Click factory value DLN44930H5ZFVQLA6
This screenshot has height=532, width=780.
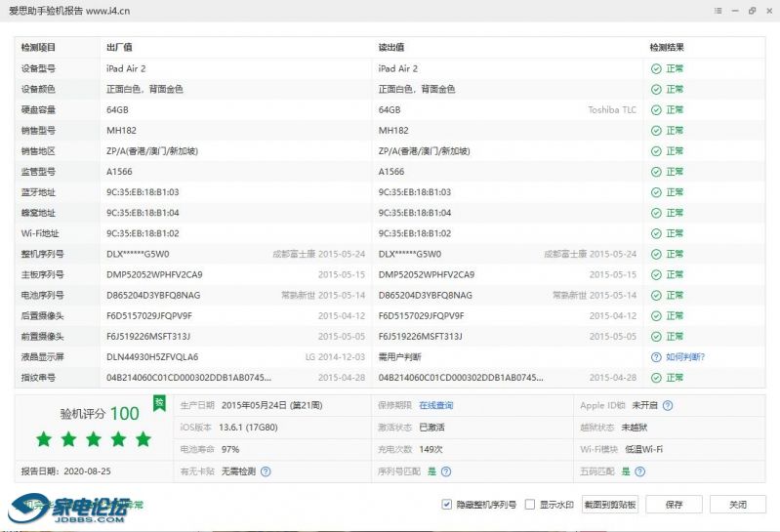(152, 357)
